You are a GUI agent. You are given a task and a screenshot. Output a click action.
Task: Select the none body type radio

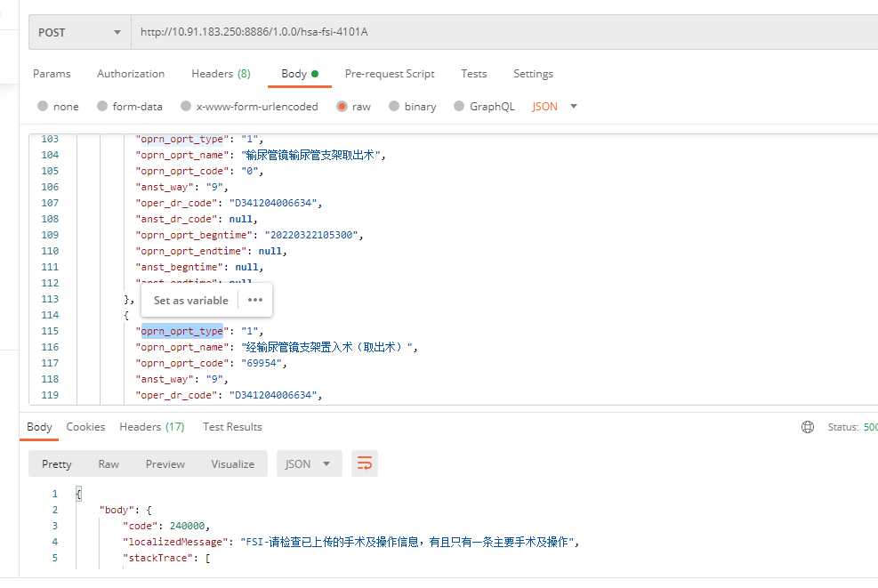point(43,106)
